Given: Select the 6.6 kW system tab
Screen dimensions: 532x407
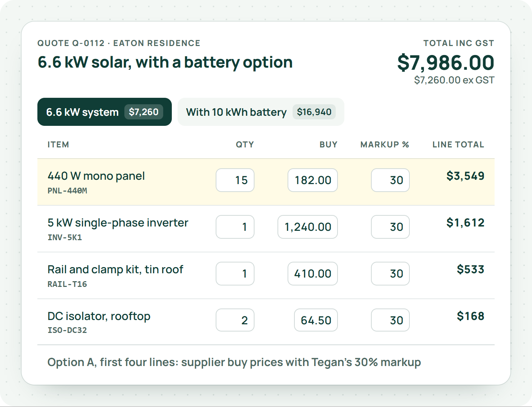Looking at the screenshot, I should tap(104, 112).
